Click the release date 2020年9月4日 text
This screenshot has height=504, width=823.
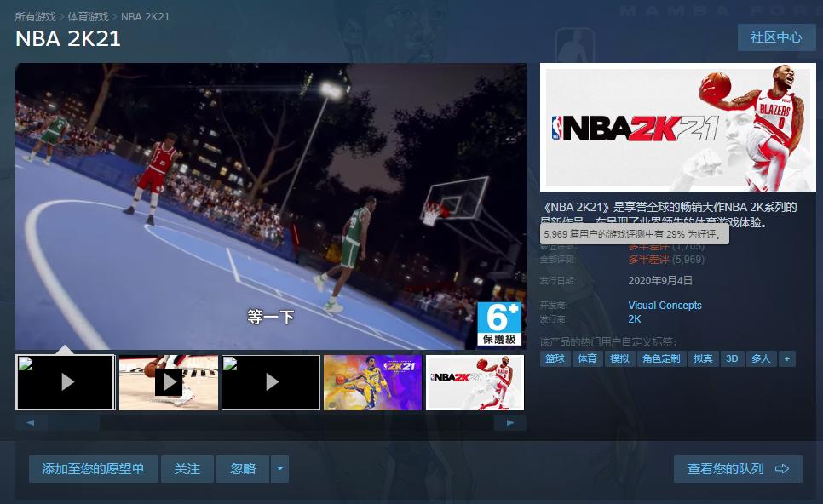[x=660, y=281]
